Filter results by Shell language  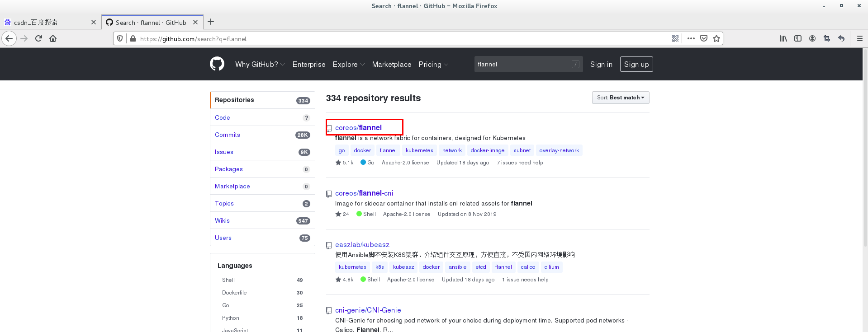coord(262,280)
